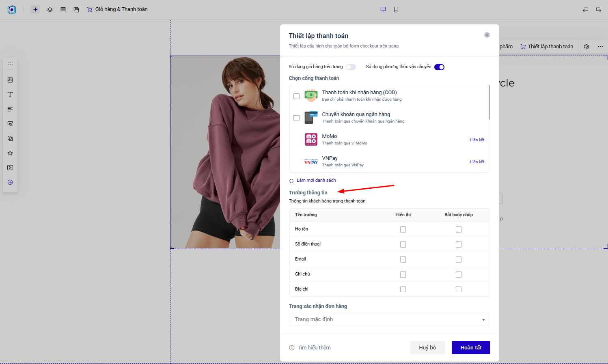
Task: Tick 'Hiển thị' checkbox for Họ tên
Action: tap(403, 229)
